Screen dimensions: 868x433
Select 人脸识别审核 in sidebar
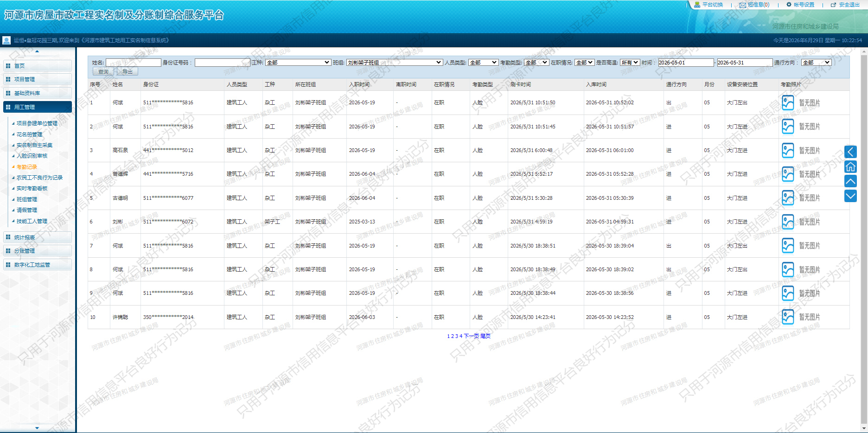click(x=32, y=156)
